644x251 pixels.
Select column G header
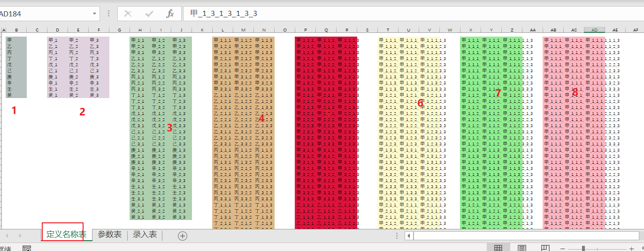119,30
